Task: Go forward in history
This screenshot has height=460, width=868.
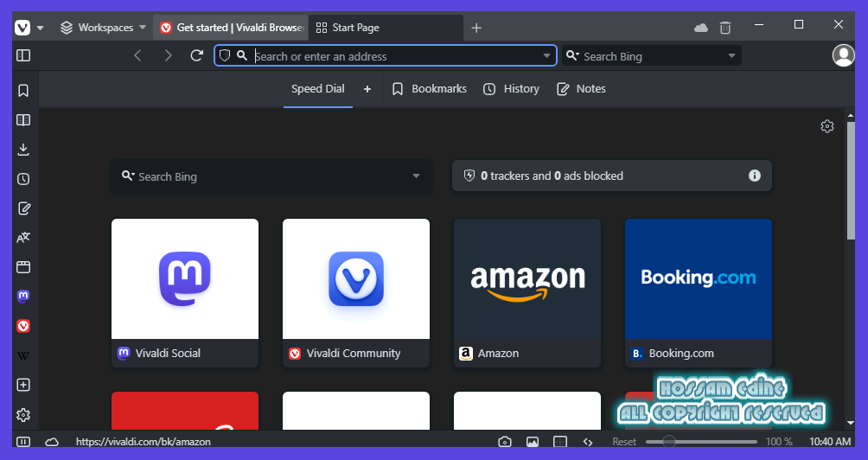Action: pos(169,56)
